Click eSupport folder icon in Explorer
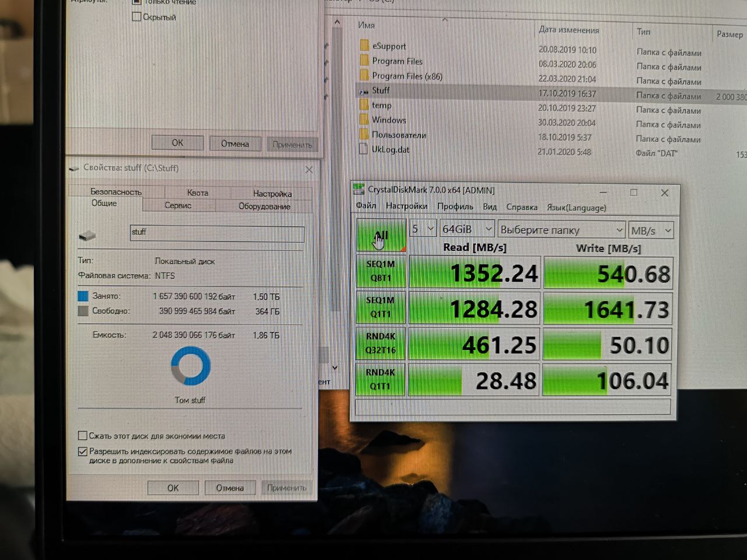Image resolution: width=747 pixels, height=560 pixels. pyautogui.click(x=364, y=45)
